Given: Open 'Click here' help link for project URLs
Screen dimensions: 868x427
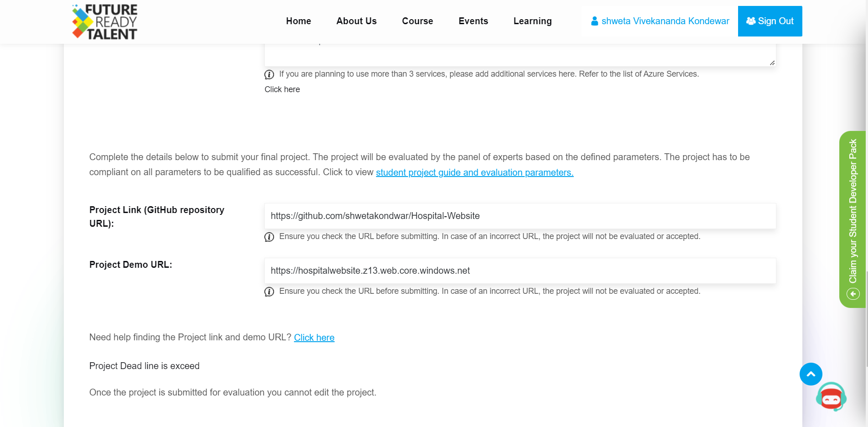Looking at the screenshot, I should pos(314,338).
